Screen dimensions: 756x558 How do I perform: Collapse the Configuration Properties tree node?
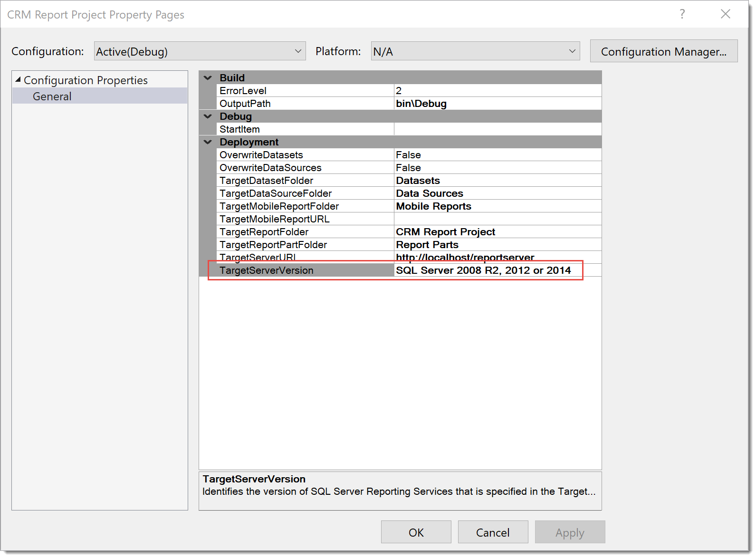tap(18, 80)
